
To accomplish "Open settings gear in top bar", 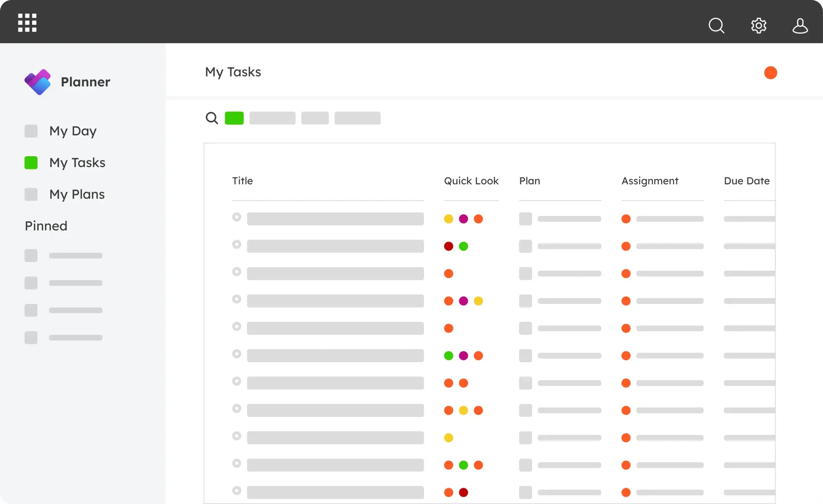I will (x=758, y=25).
